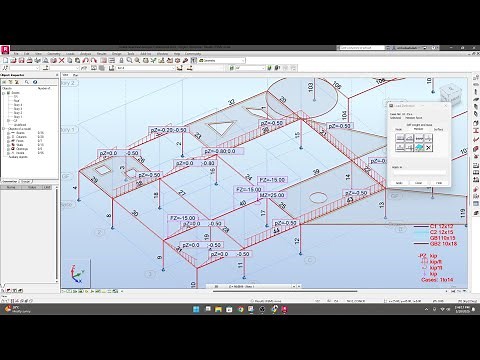
Task: Select the Node tab in Load Definition
Action: click(399, 129)
